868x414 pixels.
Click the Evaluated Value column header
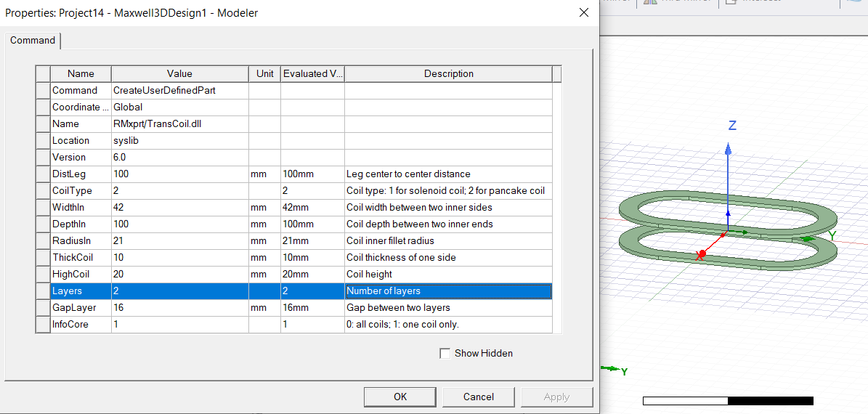pyautogui.click(x=312, y=73)
